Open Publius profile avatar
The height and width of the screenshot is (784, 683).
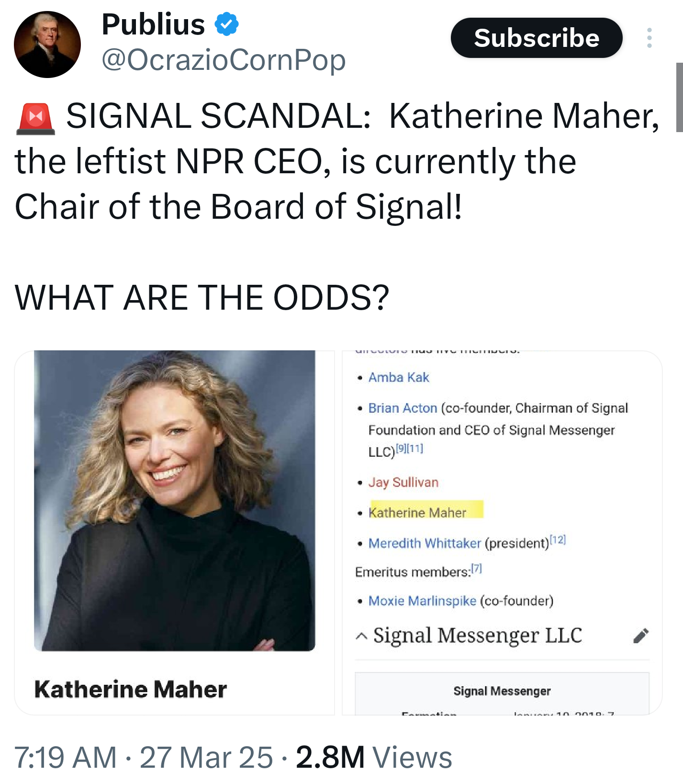[x=47, y=45]
